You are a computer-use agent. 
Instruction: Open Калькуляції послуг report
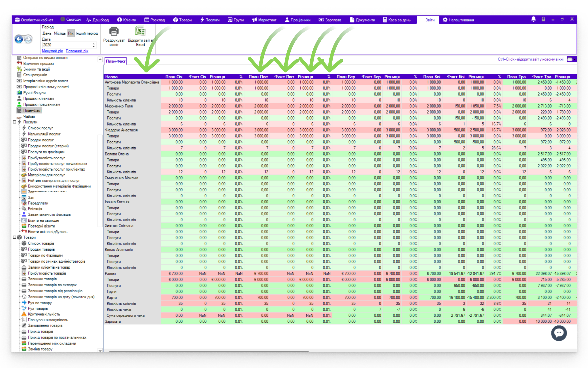tap(44, 134)
